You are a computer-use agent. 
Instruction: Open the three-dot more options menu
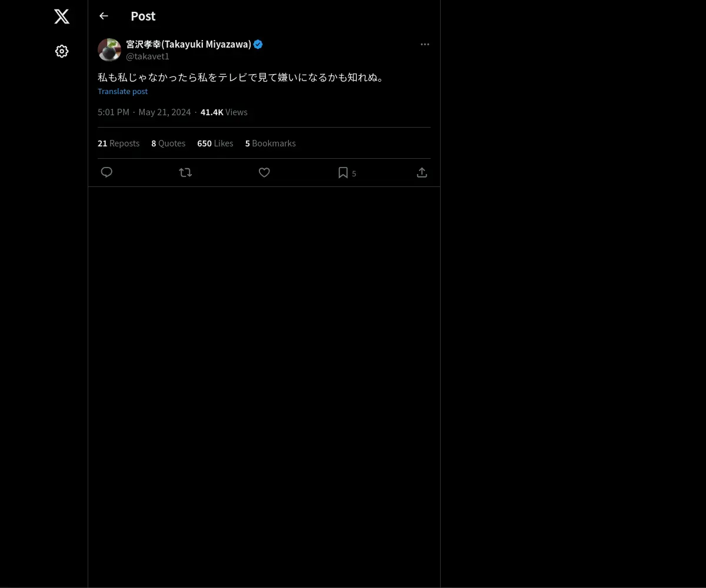click(x=425, y=44)
